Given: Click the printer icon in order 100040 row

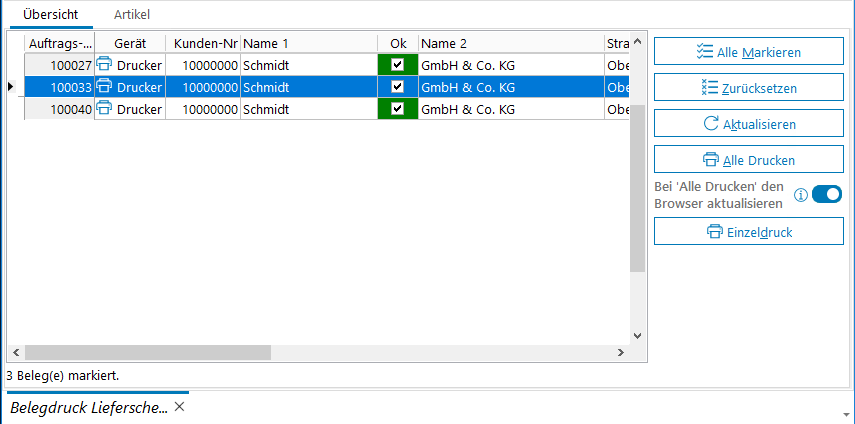Looking at the screenshot, I should 104,109.
